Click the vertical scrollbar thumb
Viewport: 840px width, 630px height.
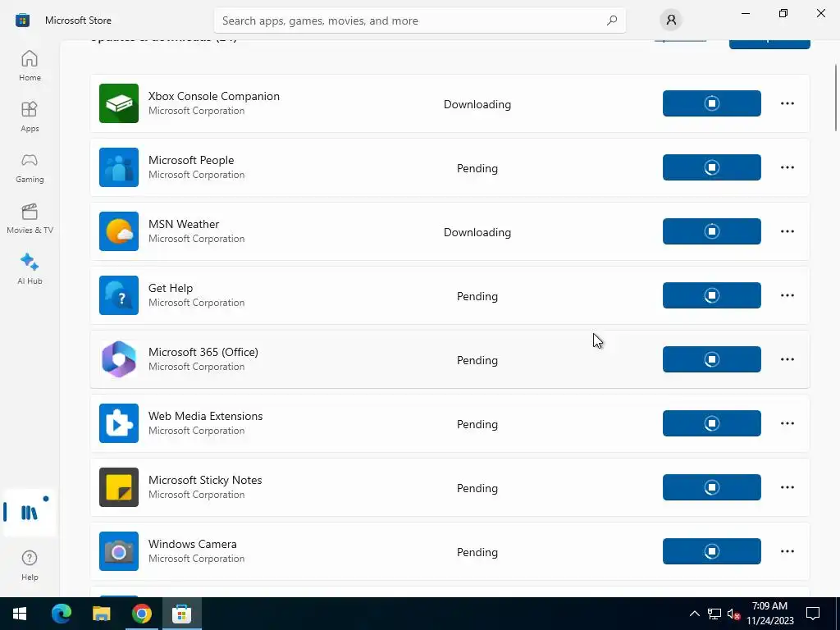836,97
